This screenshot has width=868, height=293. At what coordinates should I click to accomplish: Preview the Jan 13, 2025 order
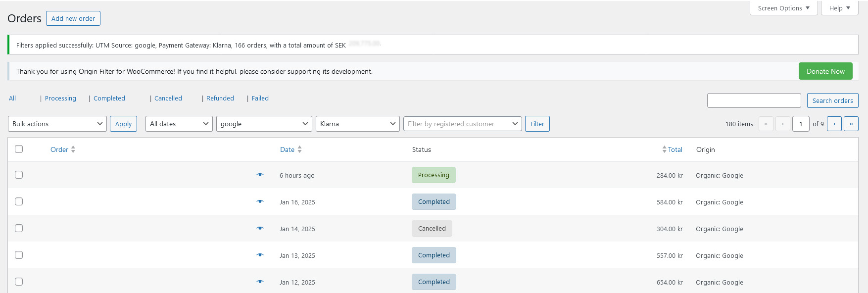click(260, 255)
